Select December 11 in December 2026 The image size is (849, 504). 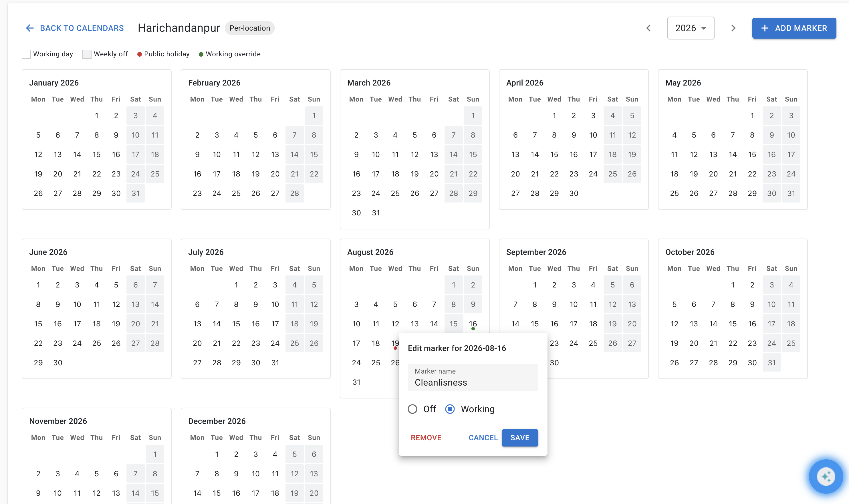click(275, 474)
